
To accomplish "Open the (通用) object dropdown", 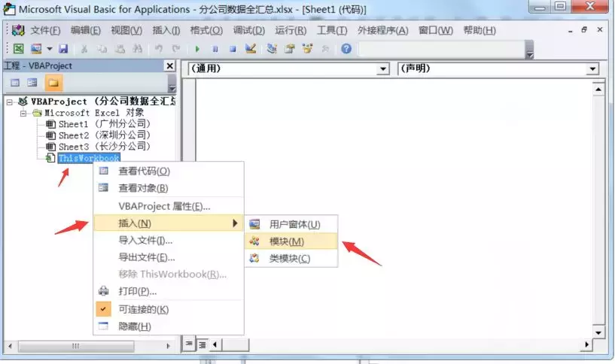I will click(383, 69).
